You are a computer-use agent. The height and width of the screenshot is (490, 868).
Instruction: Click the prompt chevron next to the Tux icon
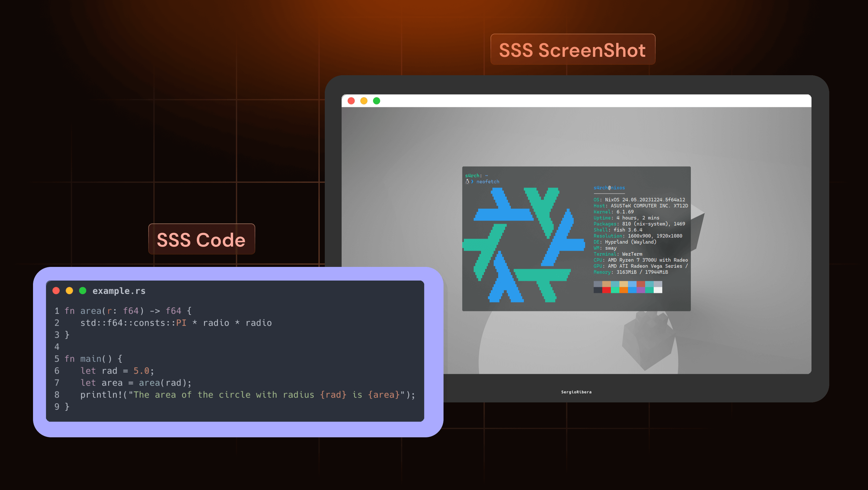(x=472, y=181)
